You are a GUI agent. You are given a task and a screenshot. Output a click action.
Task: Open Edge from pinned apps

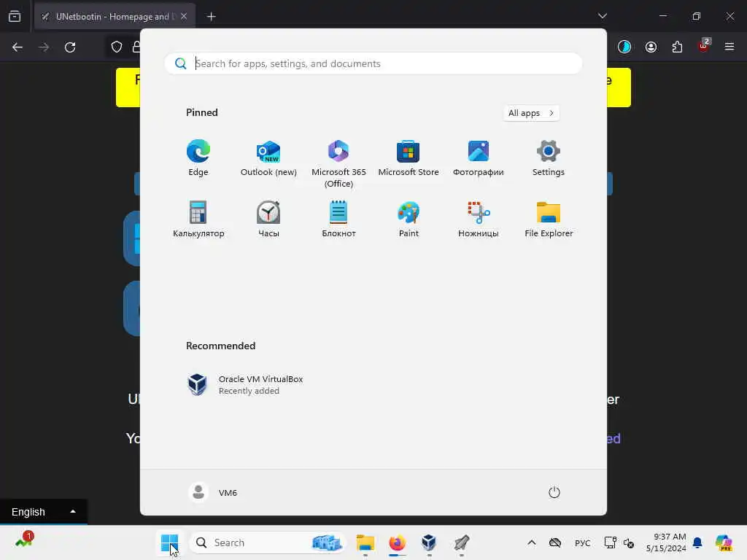[x=198, y=158]
